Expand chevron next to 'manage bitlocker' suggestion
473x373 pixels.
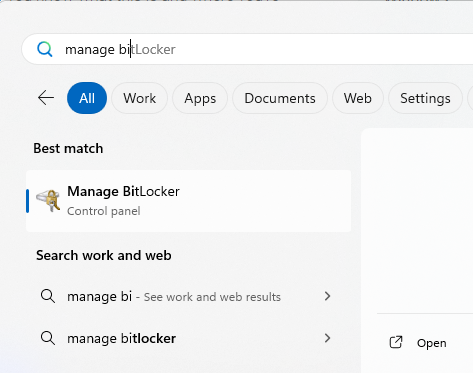coord(327,338)
